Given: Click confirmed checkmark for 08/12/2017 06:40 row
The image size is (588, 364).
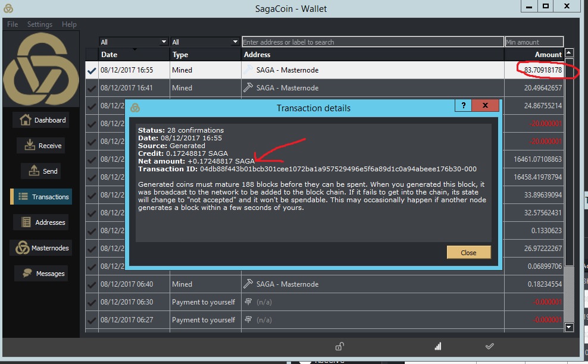Looking at the screenshot, I should [x=92, y=284].
